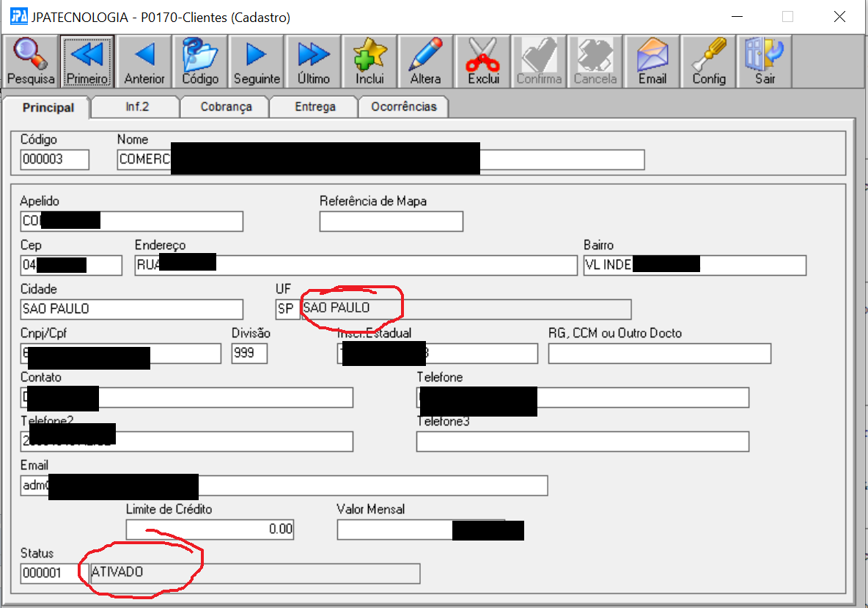Open the Cobrança tab
The height and width of the screenshot is (608, 868).
(x=226, y=106)
